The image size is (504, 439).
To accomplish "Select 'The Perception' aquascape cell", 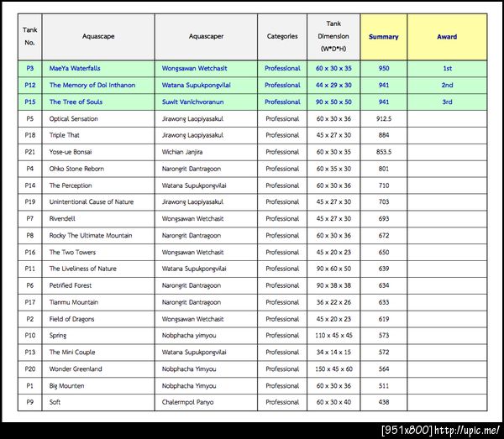I will pos(98,186).
